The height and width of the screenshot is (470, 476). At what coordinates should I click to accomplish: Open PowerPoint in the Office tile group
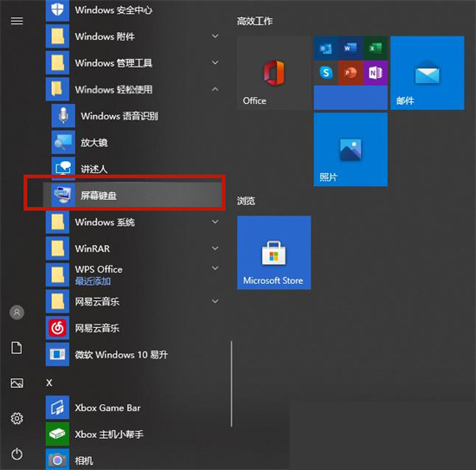click(x=351, y=73)
